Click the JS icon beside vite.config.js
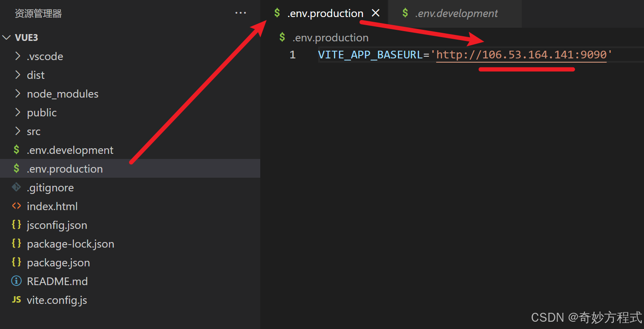This screenshot has width=644, height=329. (x=17, y=300)
